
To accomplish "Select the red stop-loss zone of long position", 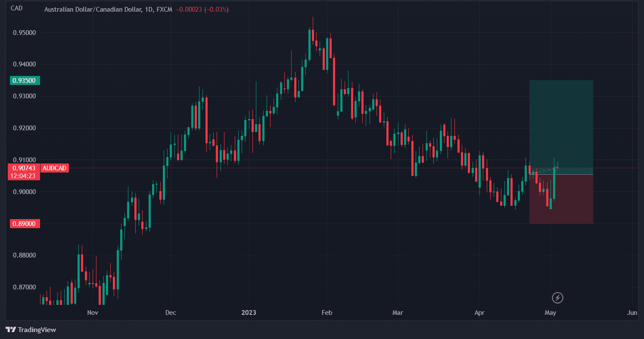I will (561, 199).
